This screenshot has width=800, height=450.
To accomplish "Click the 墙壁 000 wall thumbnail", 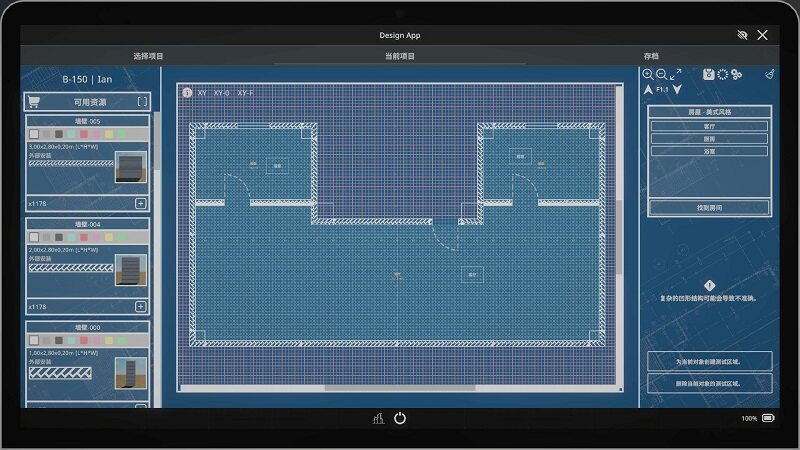I will 131,373.
